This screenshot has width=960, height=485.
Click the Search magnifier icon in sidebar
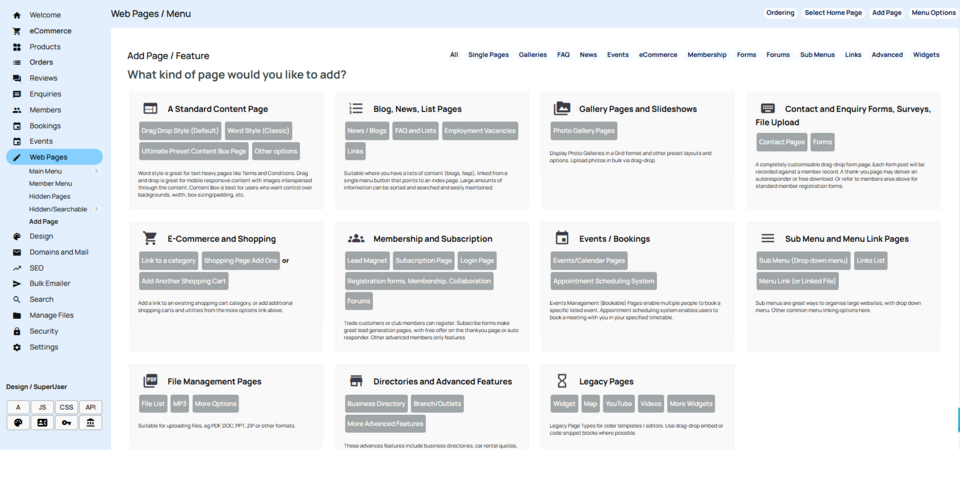pos(17,299)
